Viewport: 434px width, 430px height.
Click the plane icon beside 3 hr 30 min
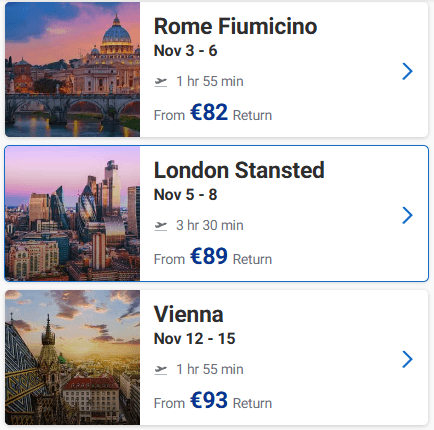[161, 226]
